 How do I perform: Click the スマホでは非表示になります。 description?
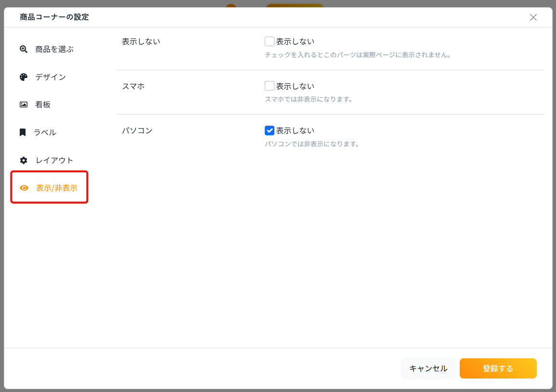click(309, 99)
